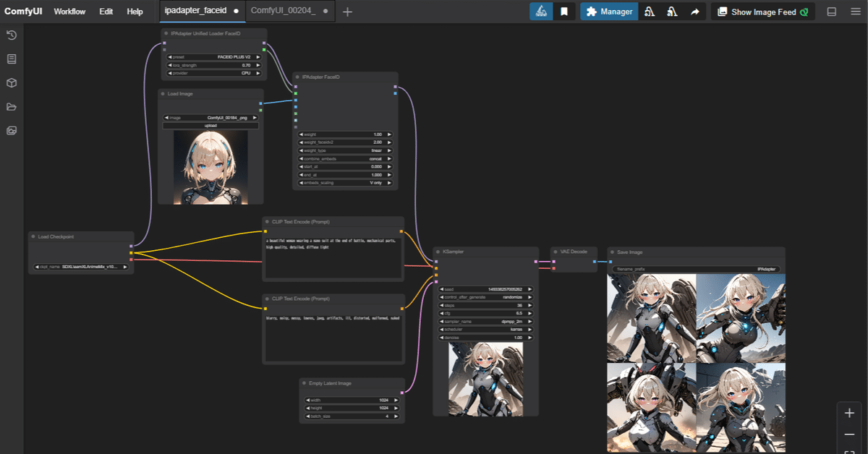Viewport: 868px width, 454px height.
Task: Open the hamburger menu at top right
Action: click(855, 11)
